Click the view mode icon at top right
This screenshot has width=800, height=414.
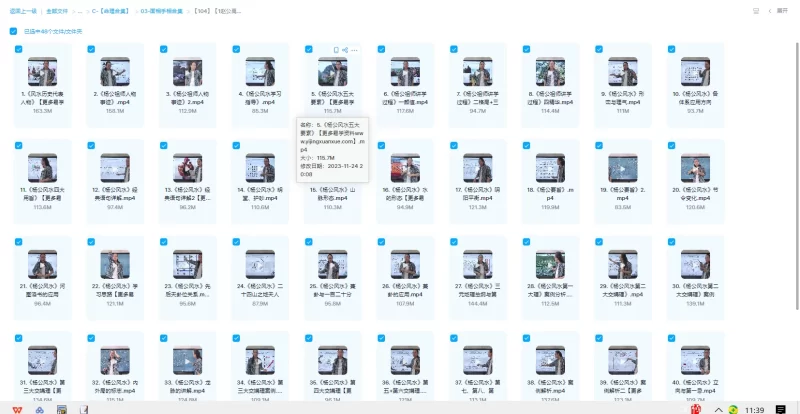click(755, 11)
